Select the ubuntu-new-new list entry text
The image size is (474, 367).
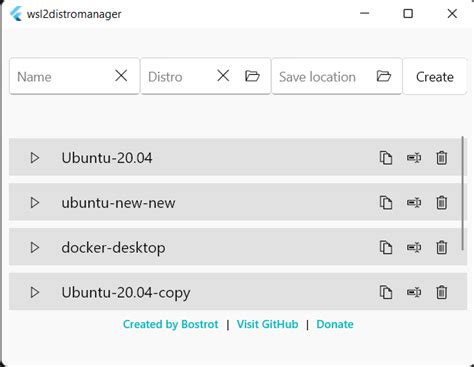[118, 203]
